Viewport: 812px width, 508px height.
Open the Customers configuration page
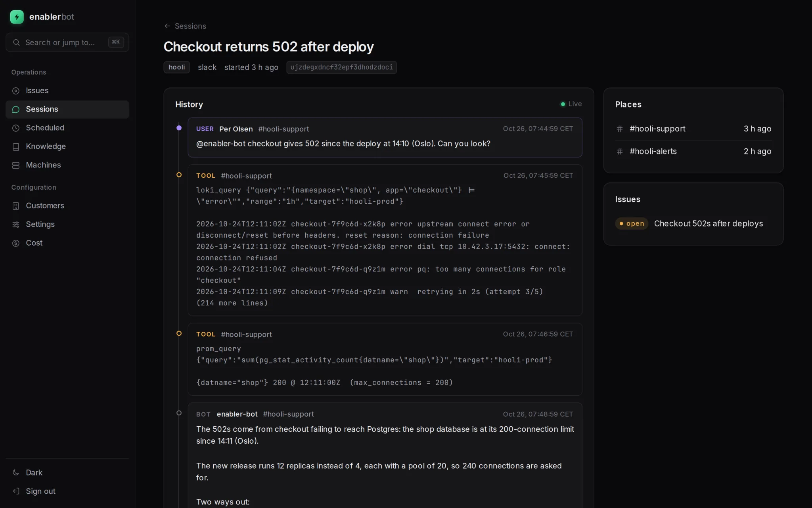pyautogui.click(x=67, y=206)
